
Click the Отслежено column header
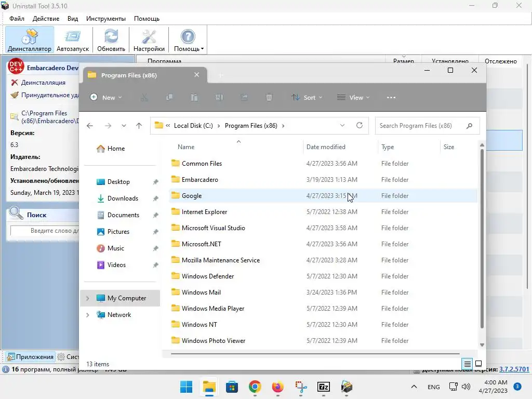pos(500,61)
